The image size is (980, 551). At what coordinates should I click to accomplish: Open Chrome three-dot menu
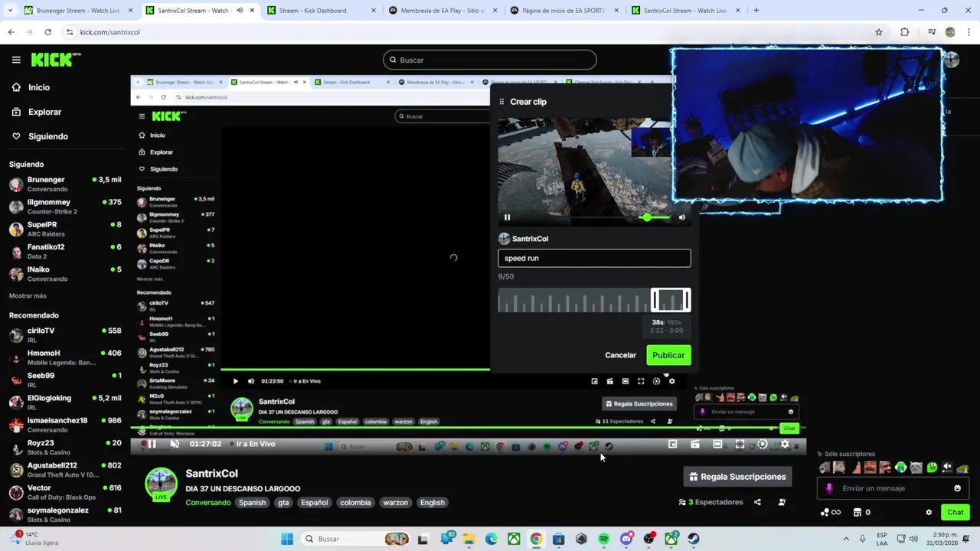969,32
